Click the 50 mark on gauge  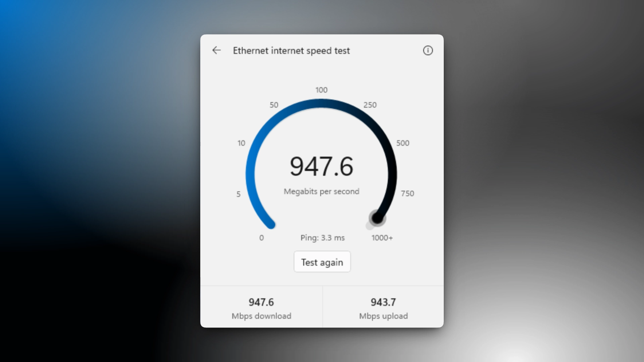274,105
